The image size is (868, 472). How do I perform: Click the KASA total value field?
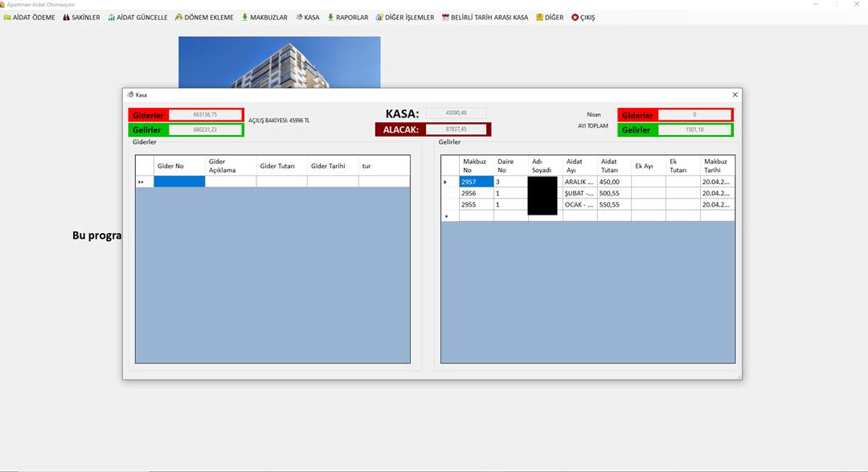tap(456, 113)
